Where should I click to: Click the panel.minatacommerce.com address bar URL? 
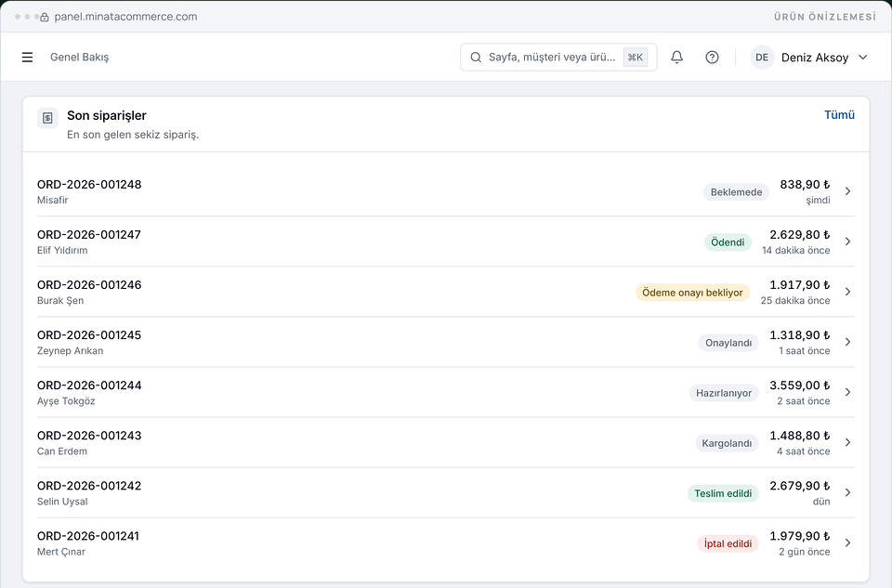click(x=125, y=17)
